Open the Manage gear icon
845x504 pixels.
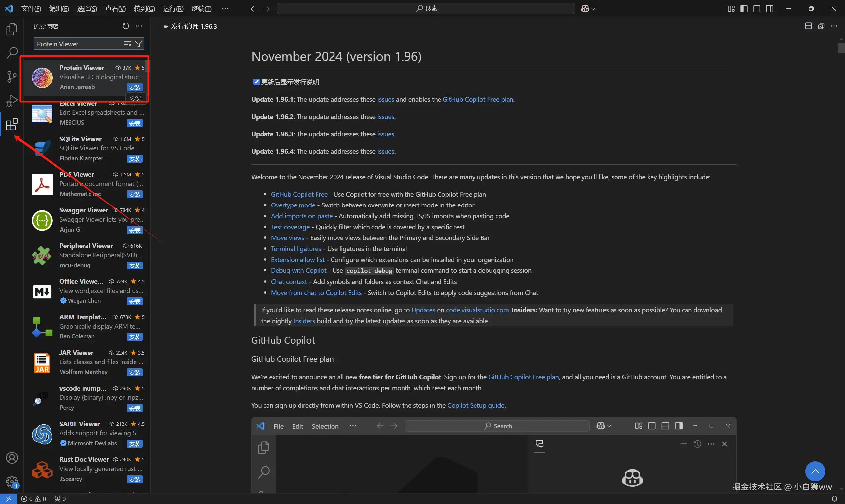tap(12, 481)
